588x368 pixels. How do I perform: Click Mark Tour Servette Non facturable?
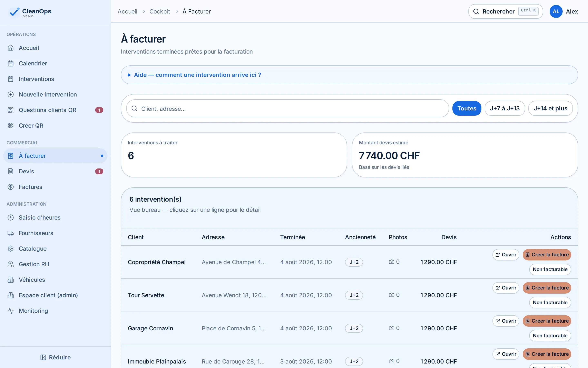point(550,303)
